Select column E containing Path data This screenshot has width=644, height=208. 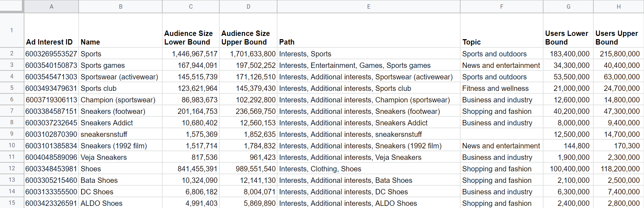[x=368, y=6]
